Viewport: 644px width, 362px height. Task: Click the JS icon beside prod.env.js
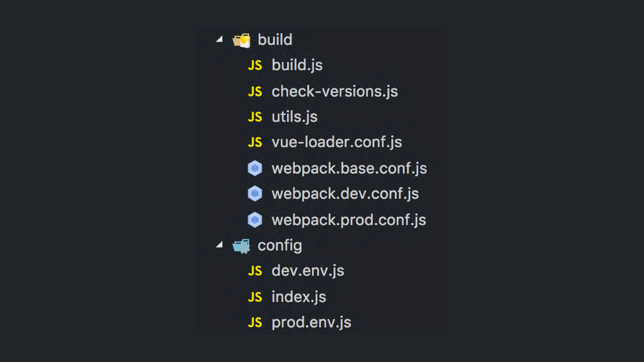click(x=255, y=322)
